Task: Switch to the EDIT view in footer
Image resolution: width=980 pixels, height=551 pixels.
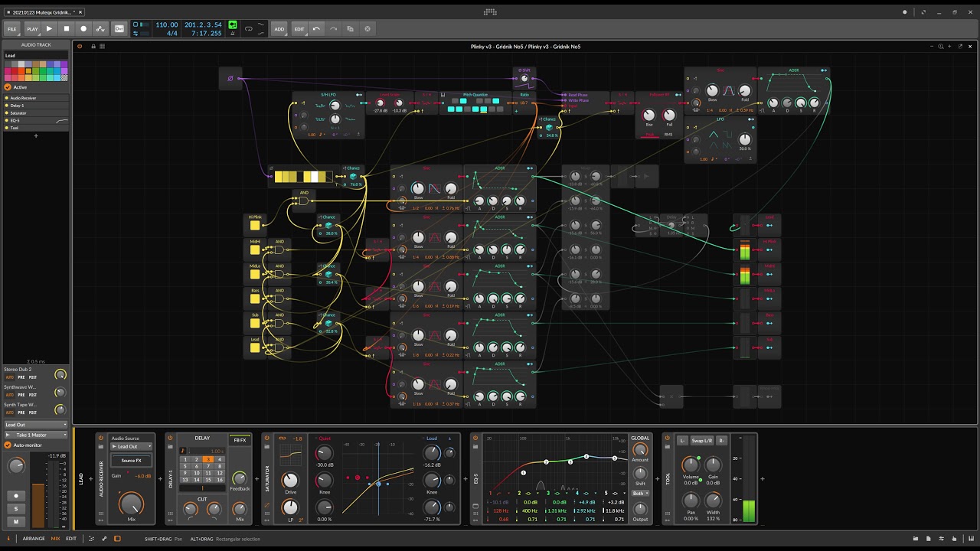Action: [x=71, y=539]
